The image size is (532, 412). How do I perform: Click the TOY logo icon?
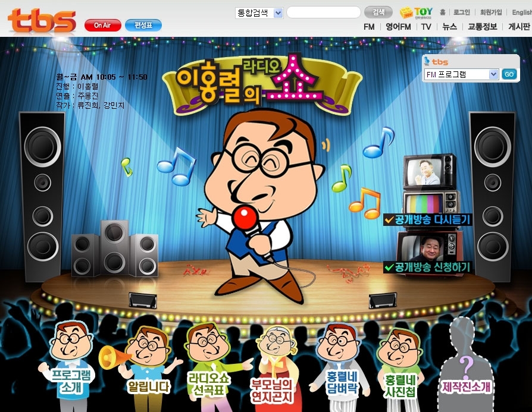(417, 12)
